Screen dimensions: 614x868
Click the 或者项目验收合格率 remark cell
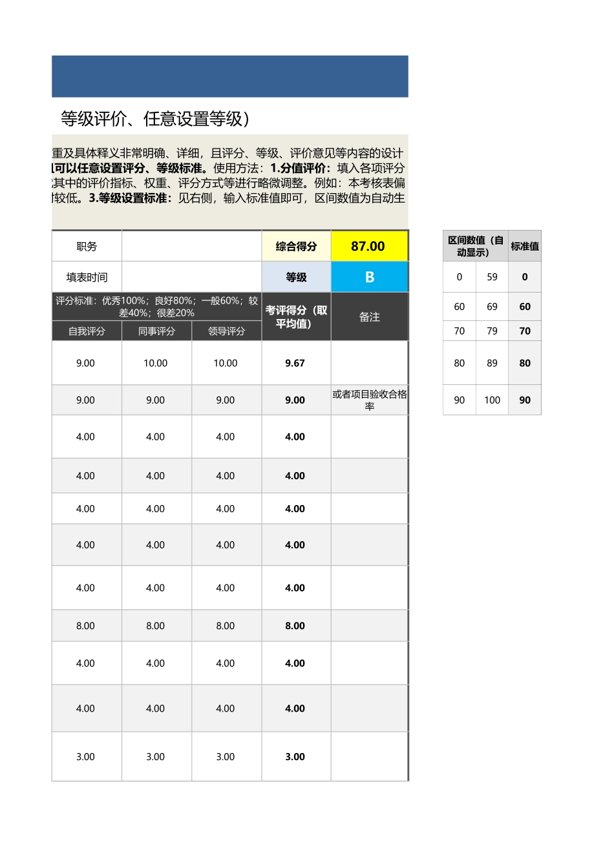pyautogui.click(x=370, y=400)
